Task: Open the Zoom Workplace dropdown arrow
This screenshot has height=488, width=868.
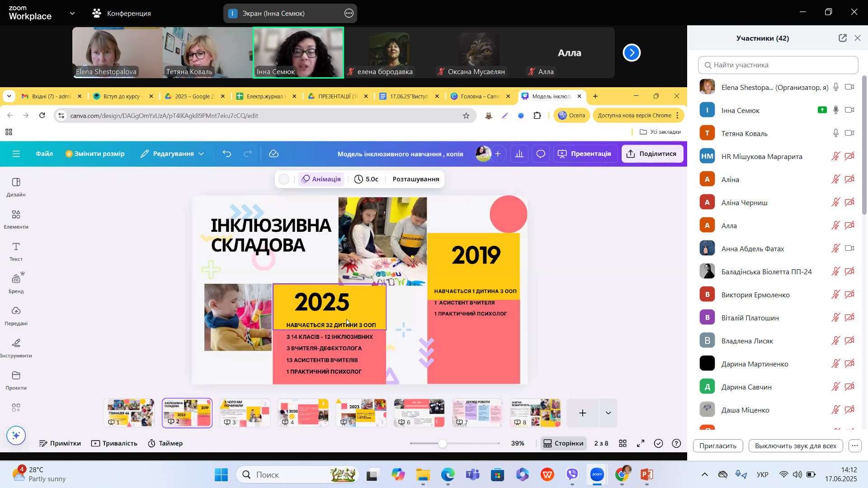Action: pos(72,14)
